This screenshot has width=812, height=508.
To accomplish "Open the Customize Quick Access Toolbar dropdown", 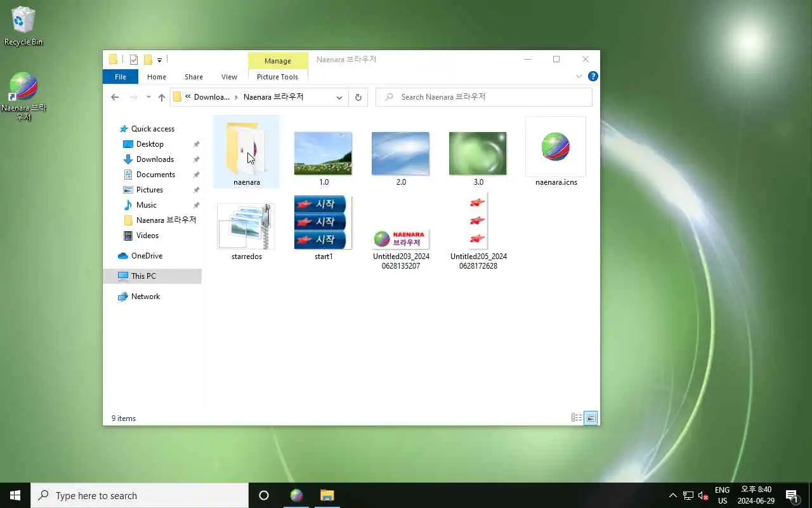I will pos(159,60).
